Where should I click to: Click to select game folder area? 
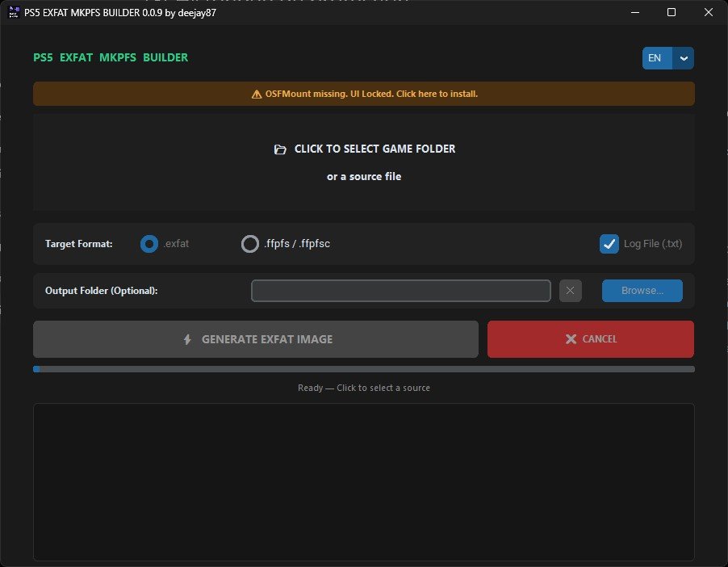[x=364, y=162]
